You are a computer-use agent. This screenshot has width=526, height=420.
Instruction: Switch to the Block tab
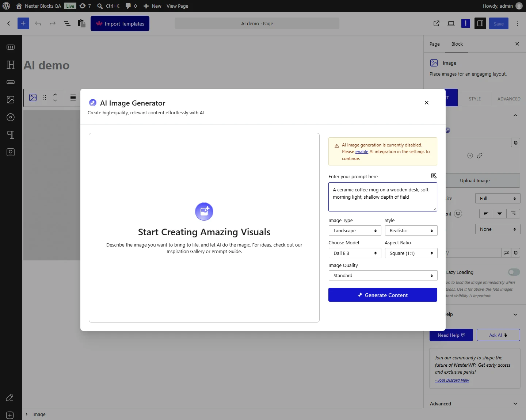[x=457, y=44]
